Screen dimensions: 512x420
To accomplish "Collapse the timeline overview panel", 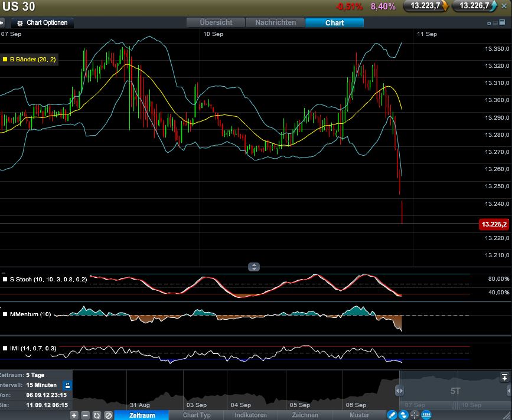I will pyautogui.click(x=504, y=377).
